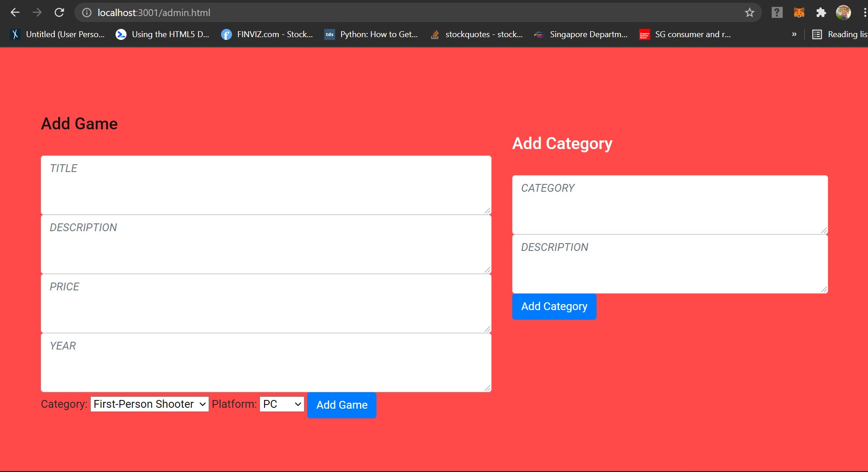Focus the PRICE text field

click(x=266, y=303)
